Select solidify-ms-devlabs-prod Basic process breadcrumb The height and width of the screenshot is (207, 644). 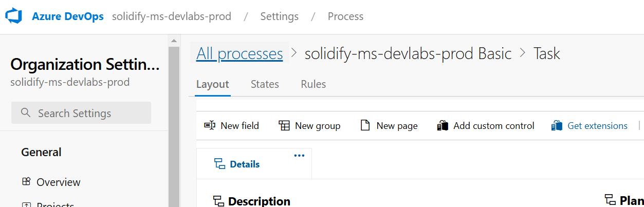coord(408,53)
